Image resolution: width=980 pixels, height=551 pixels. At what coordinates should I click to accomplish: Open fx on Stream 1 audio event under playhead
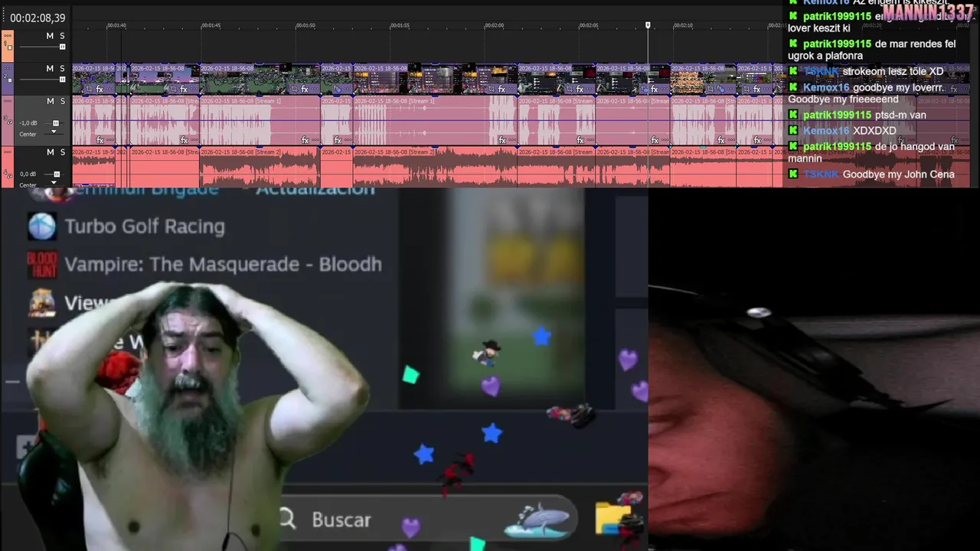pyautogui.click(x=655, y=140)
